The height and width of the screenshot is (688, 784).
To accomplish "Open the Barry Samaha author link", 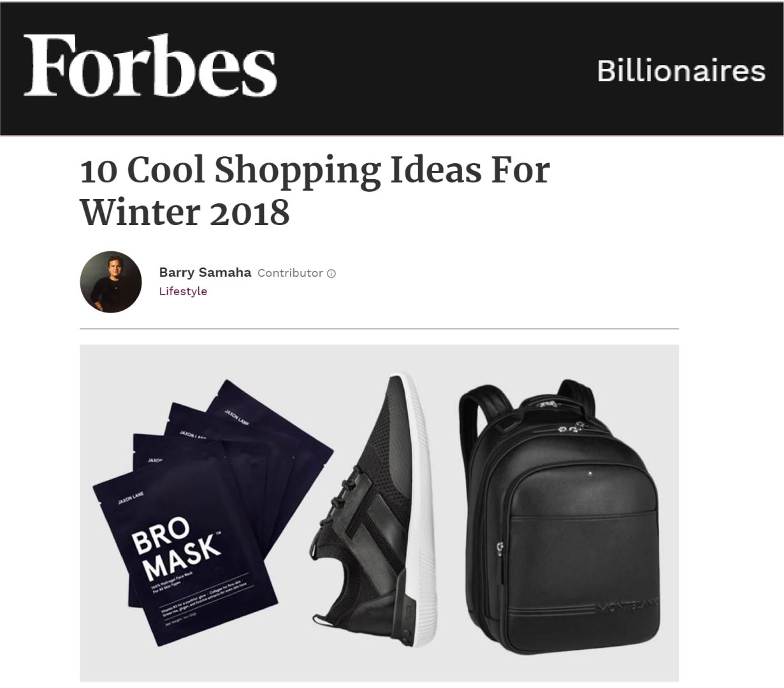I will 205,272.
